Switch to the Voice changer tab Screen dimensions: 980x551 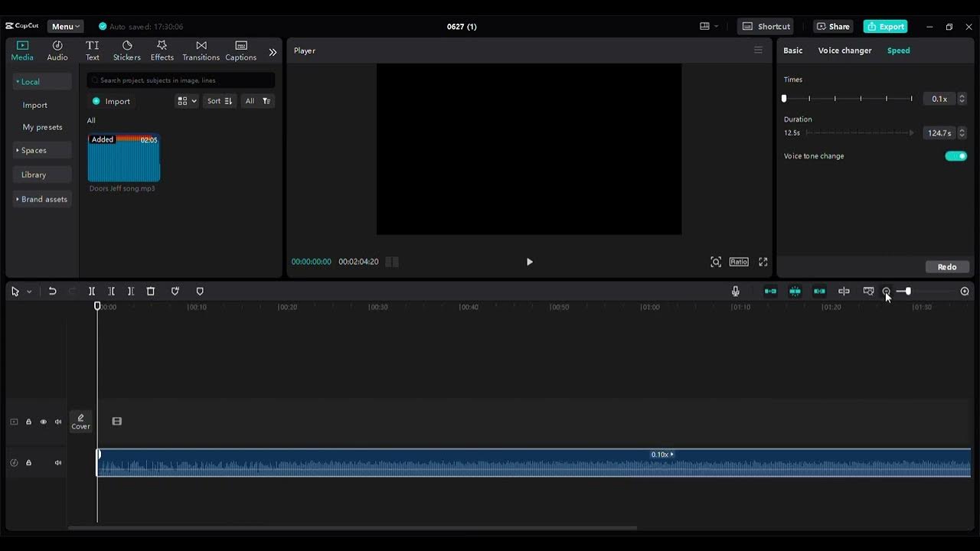click(844, 51)
